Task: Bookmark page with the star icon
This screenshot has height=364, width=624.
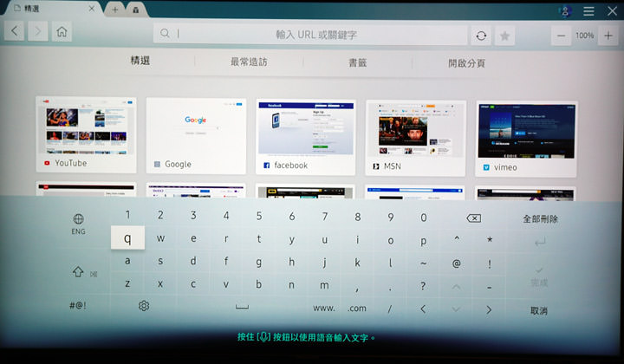Action: coord(504,36)
